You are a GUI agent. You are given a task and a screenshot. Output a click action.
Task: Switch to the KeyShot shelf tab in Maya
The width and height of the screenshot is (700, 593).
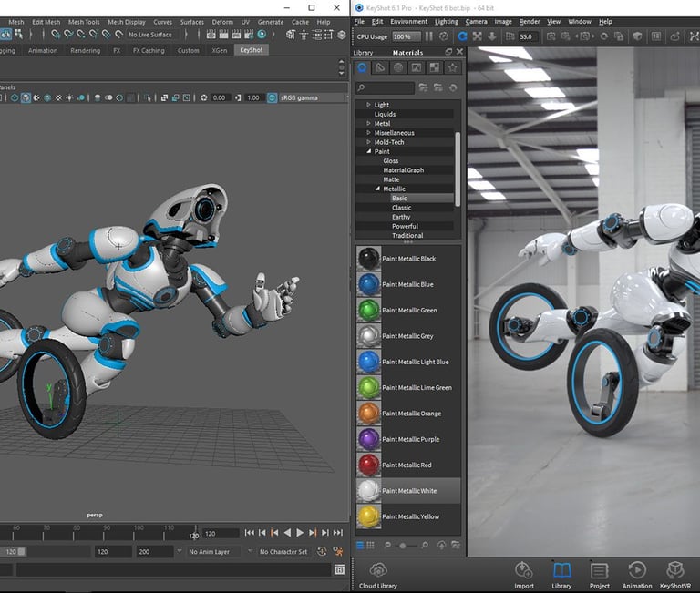click(251, 50)
